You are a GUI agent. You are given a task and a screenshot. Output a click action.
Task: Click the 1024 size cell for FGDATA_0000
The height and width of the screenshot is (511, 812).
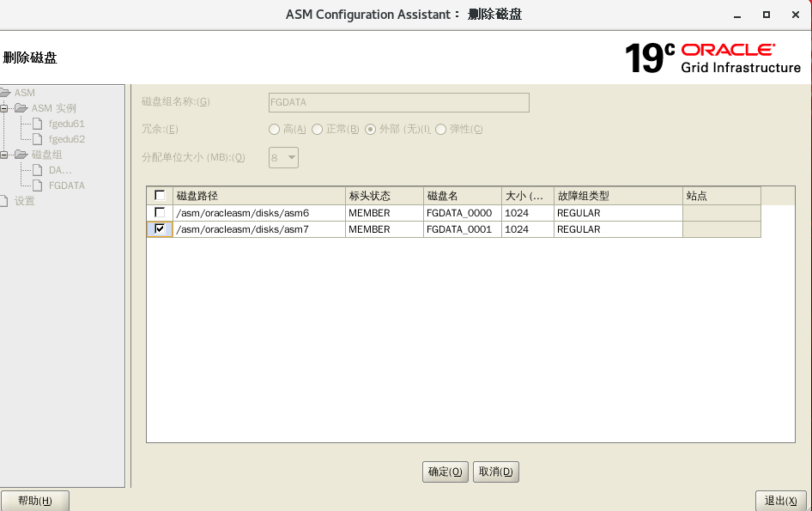[528, 213]
